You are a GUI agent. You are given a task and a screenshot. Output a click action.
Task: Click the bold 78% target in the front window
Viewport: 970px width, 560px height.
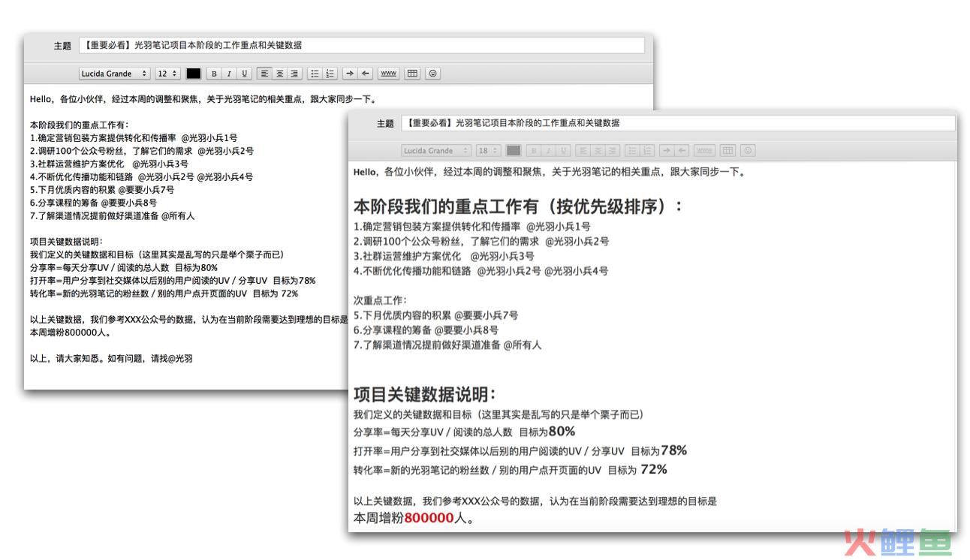point(673,450)
